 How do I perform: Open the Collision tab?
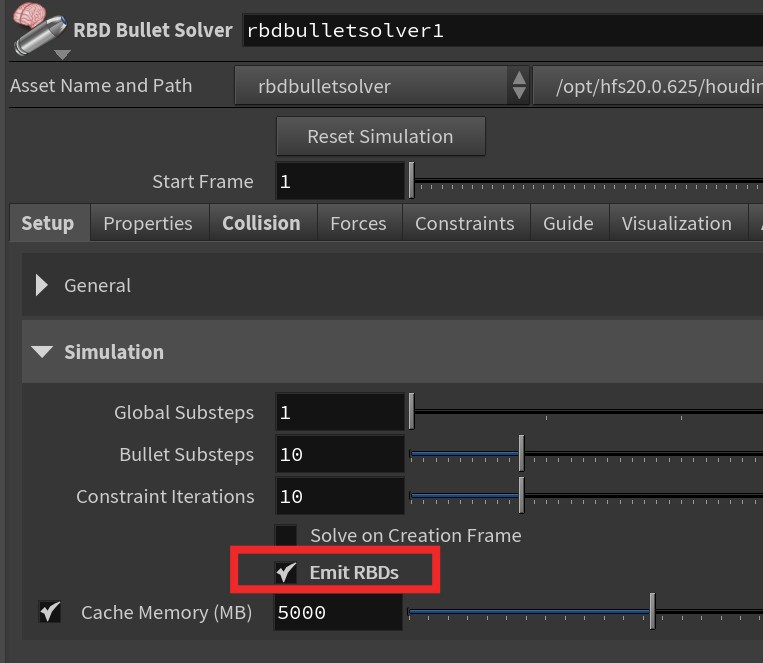pos(261,223)
